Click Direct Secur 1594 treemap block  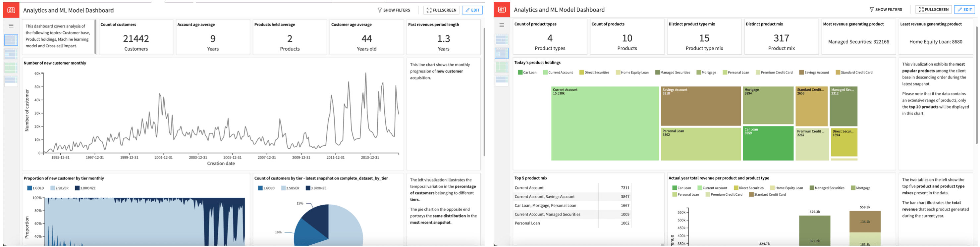click(844, 142)
